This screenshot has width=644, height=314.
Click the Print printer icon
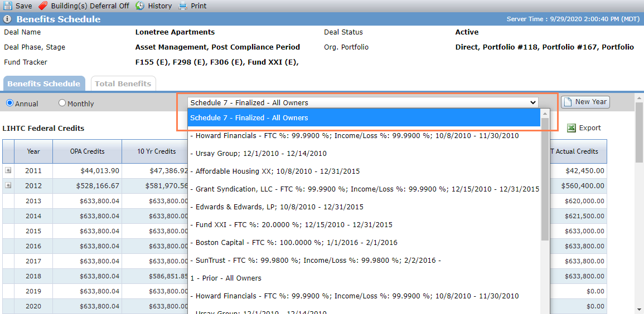[x=183, y=6]
